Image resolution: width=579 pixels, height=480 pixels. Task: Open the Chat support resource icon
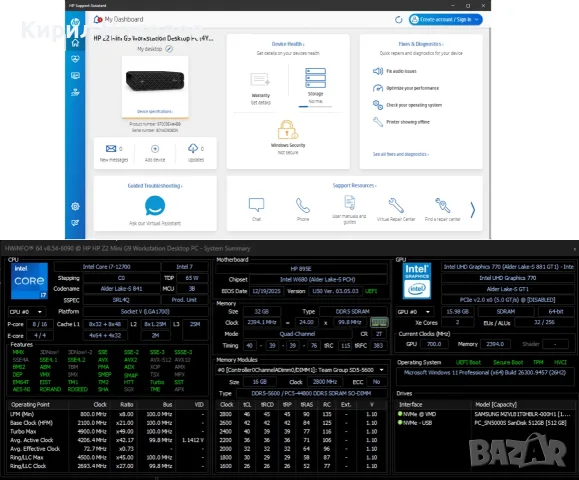click(256, 204)
